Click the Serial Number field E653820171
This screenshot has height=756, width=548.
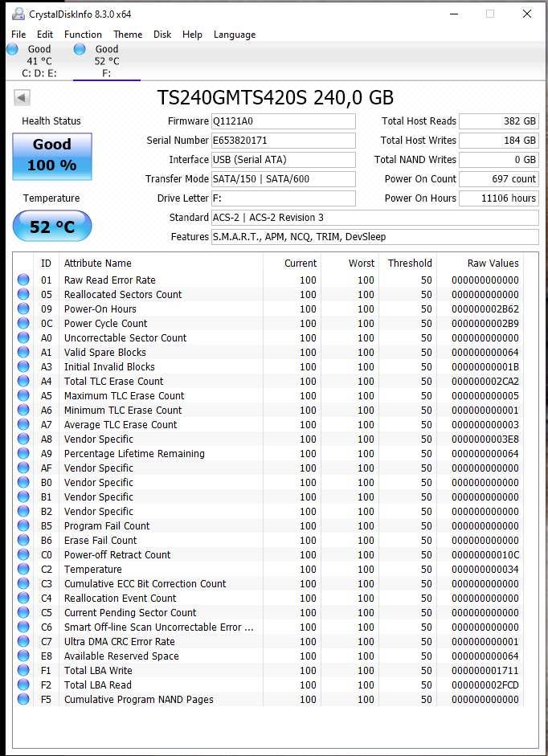coord(284,141)
